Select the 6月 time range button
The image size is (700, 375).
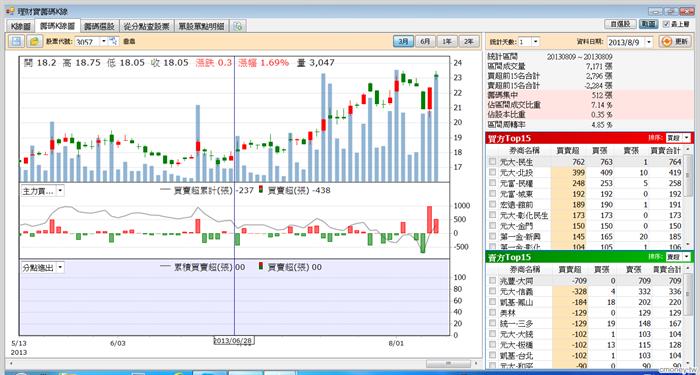[x=425, y=42]
